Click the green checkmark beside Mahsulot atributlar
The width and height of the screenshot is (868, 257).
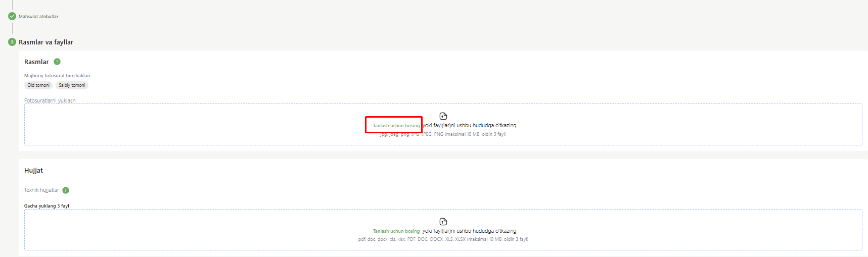coord(12,16)
